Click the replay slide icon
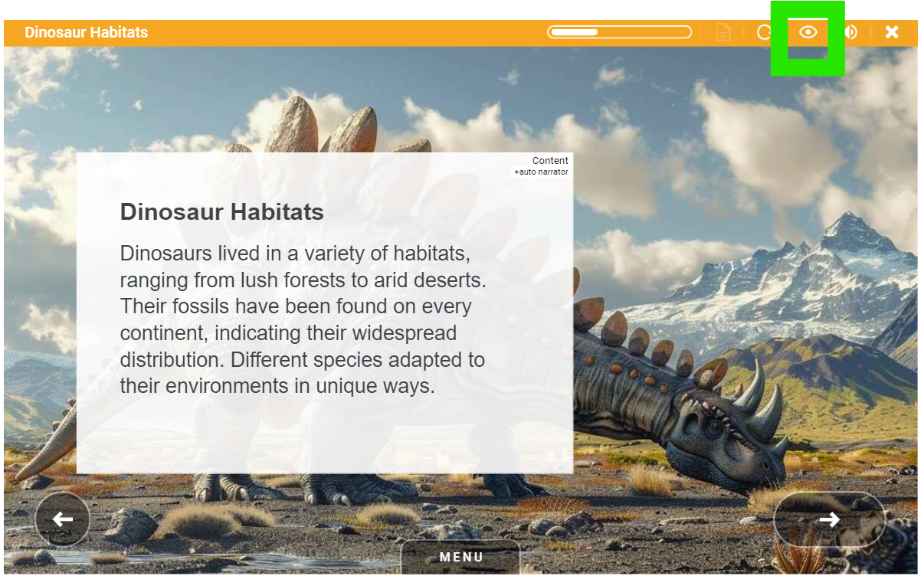The image size is (924, 576). 764,32
